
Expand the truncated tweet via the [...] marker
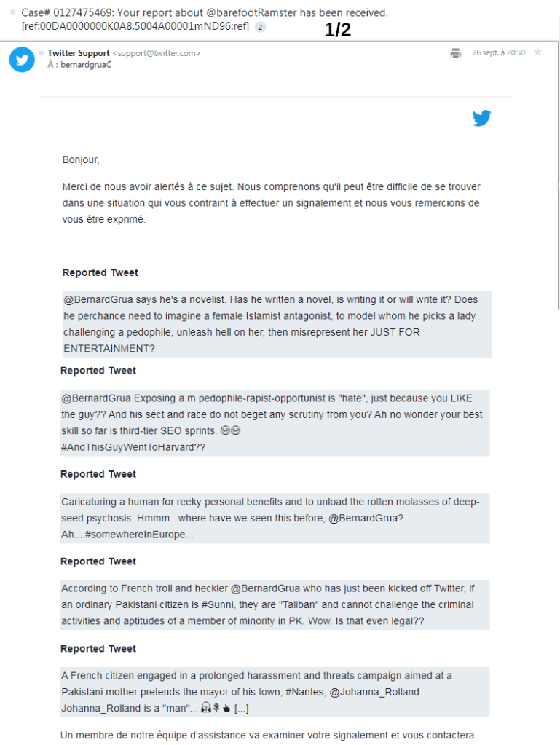pyautogui.click(x=242, y=708)
